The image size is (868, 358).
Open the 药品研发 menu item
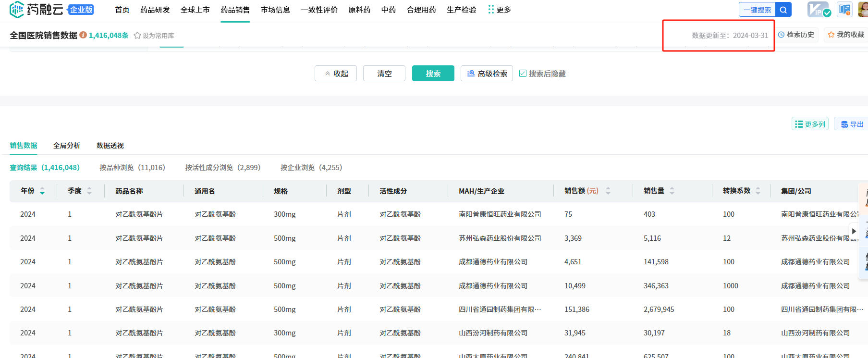coord(155,10)
